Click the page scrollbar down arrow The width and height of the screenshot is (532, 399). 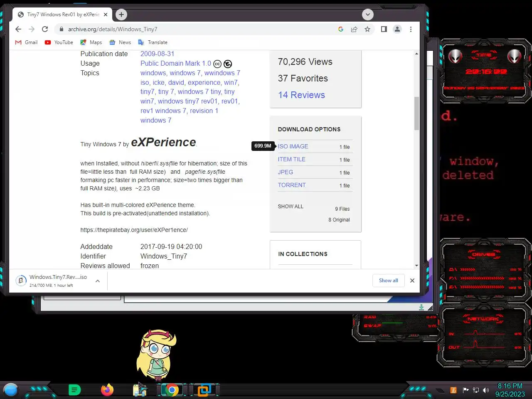[416, 266]
